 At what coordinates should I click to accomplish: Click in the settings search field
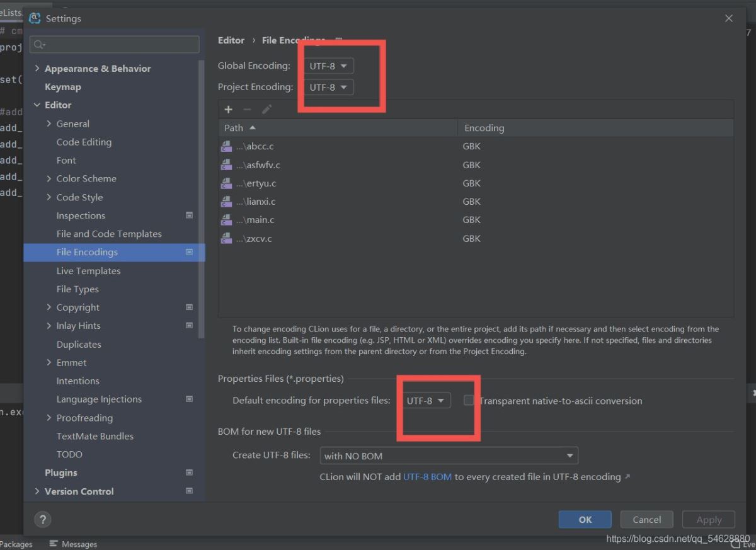click(x=115, y=45)
